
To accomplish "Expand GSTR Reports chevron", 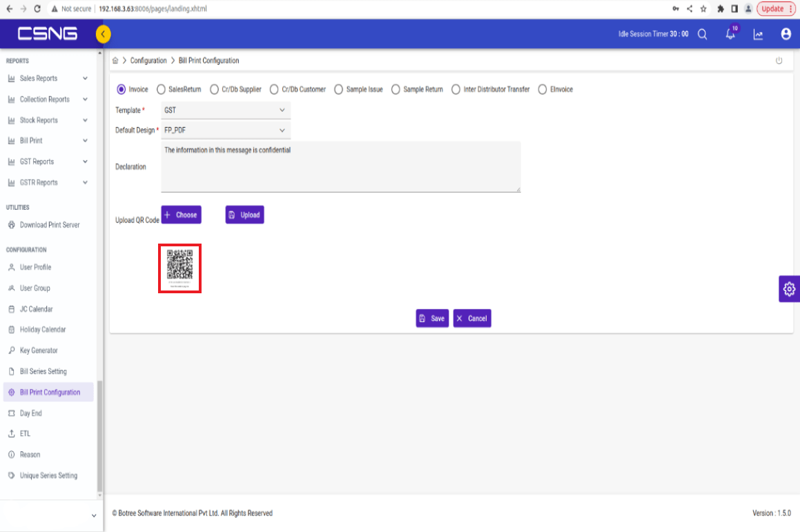I will point(85,183).
